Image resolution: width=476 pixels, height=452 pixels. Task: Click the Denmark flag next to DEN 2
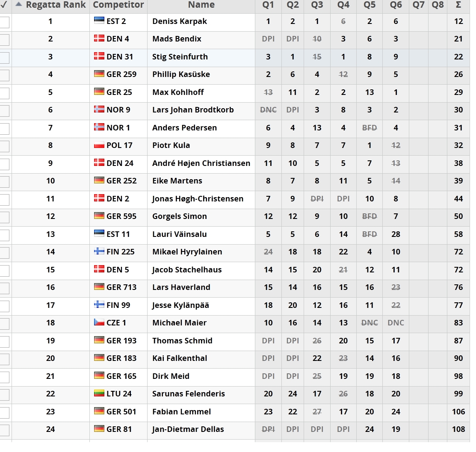point(99,198)
